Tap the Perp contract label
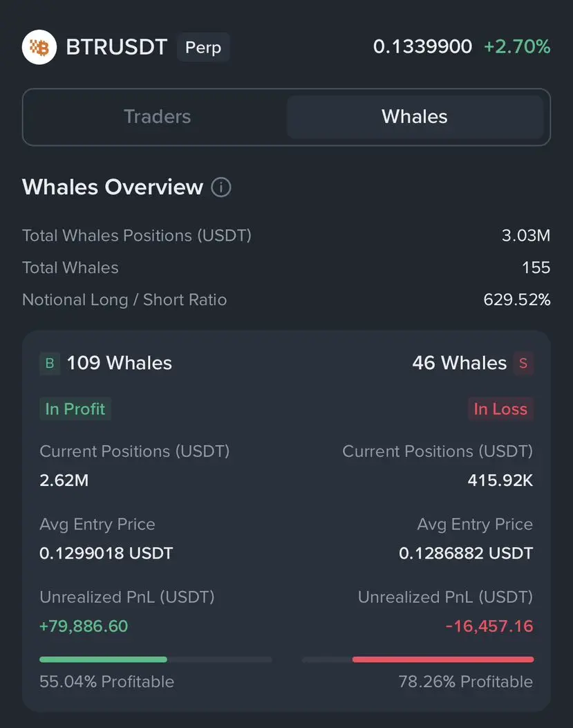573x728 pixels. (203, 47)
